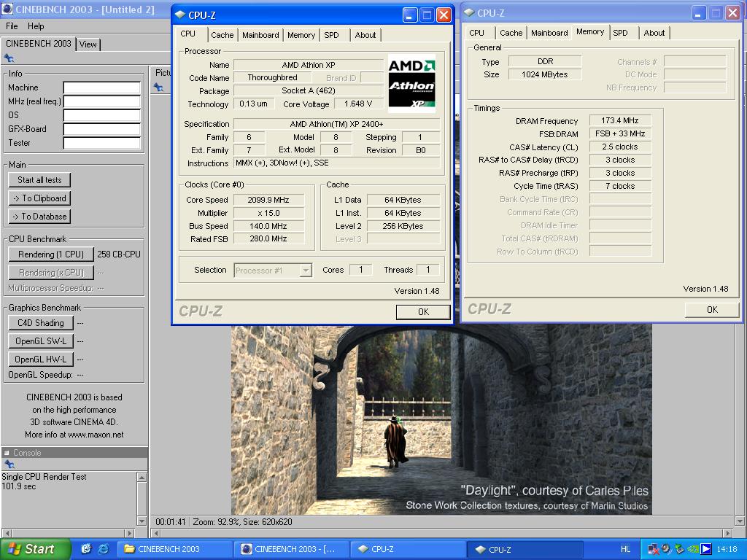Viewport: 747px width, 560px height.
Task: Click the AMD Athlon XP logo
Action: [411, 84]
